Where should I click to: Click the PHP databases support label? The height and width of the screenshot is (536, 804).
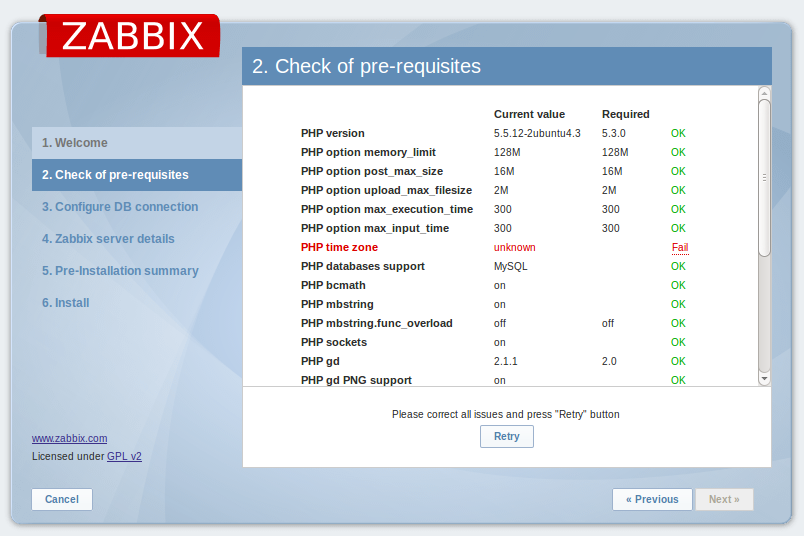click(362, 266)
